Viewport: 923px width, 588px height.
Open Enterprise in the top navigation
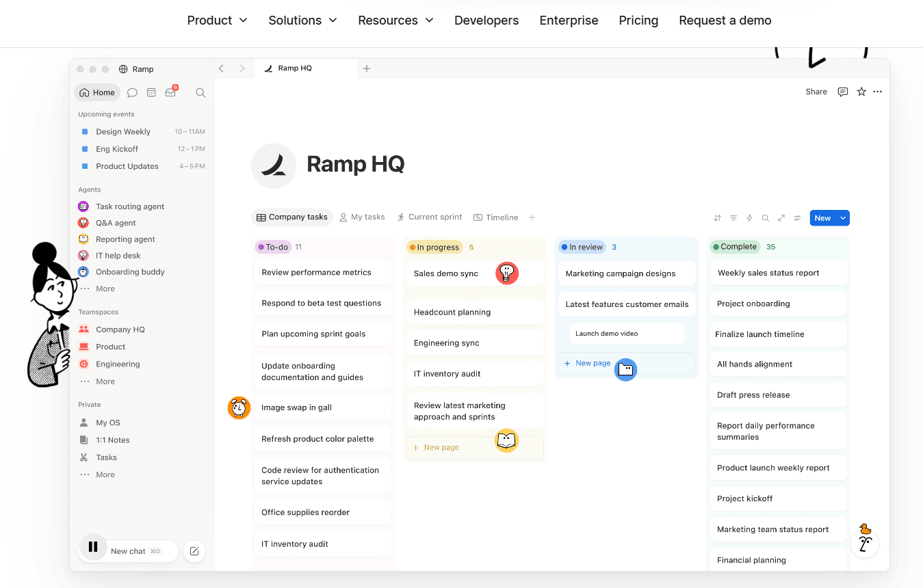click(x=569, y=21)
